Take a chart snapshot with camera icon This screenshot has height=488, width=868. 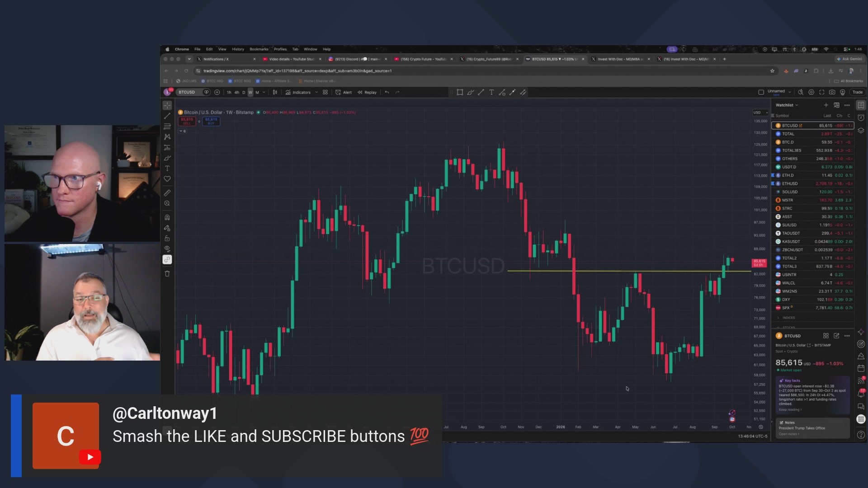(x=832, y=92)
